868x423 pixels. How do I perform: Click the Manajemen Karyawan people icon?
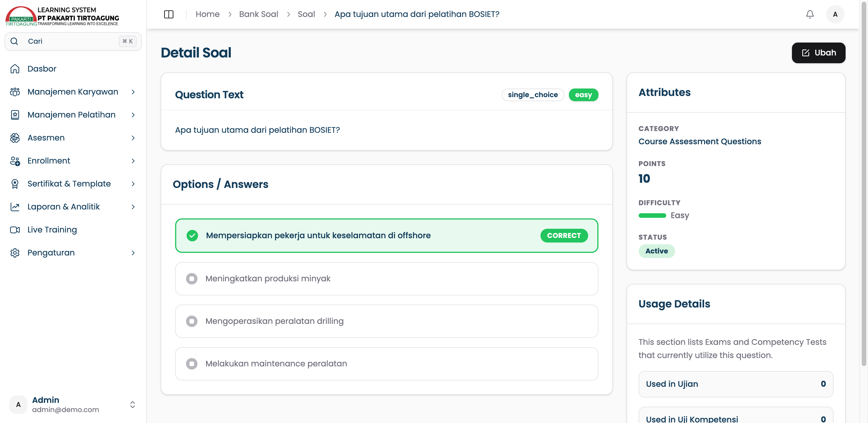[x=15, y=92]
